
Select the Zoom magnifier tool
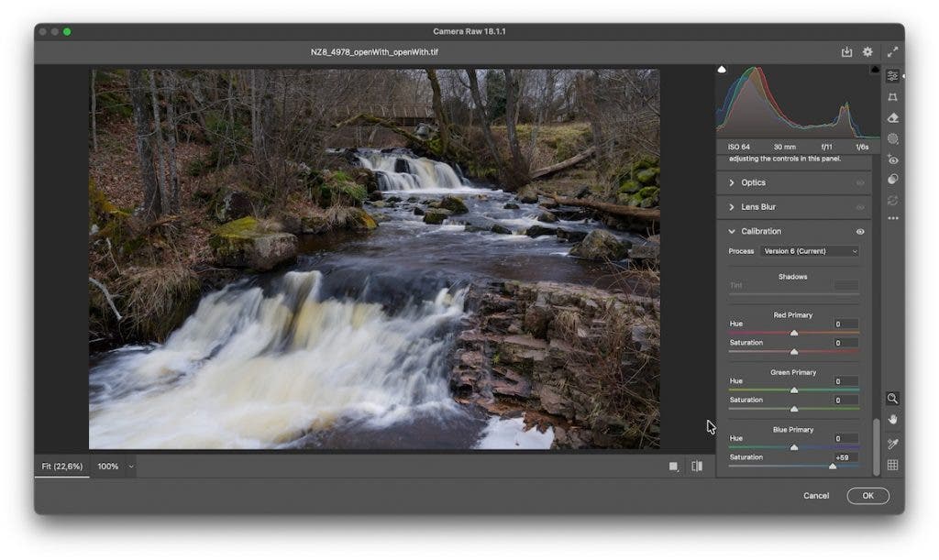tap(892, 399)
